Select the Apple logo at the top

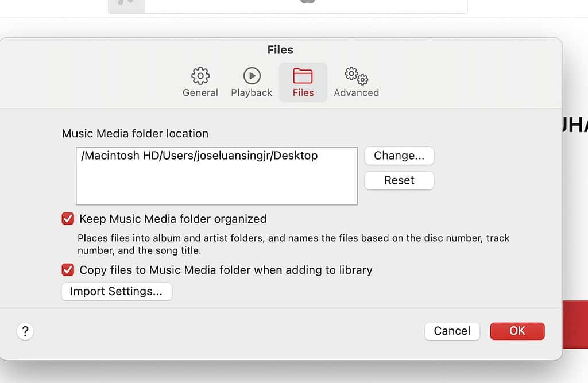pyautogui.click(x=307, y=3)
